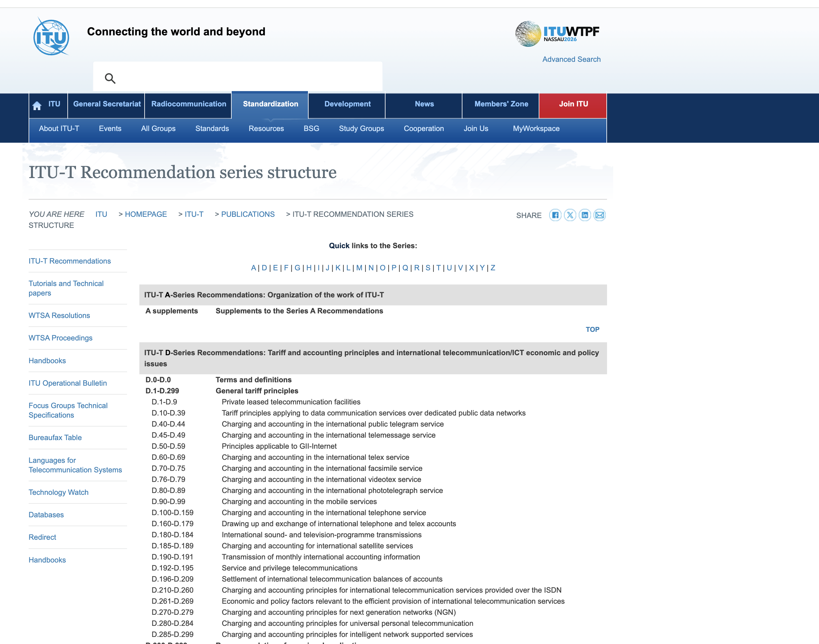
Task: Follow the HOMEPAGE breadcrumb link
Action: coord(146,214)
